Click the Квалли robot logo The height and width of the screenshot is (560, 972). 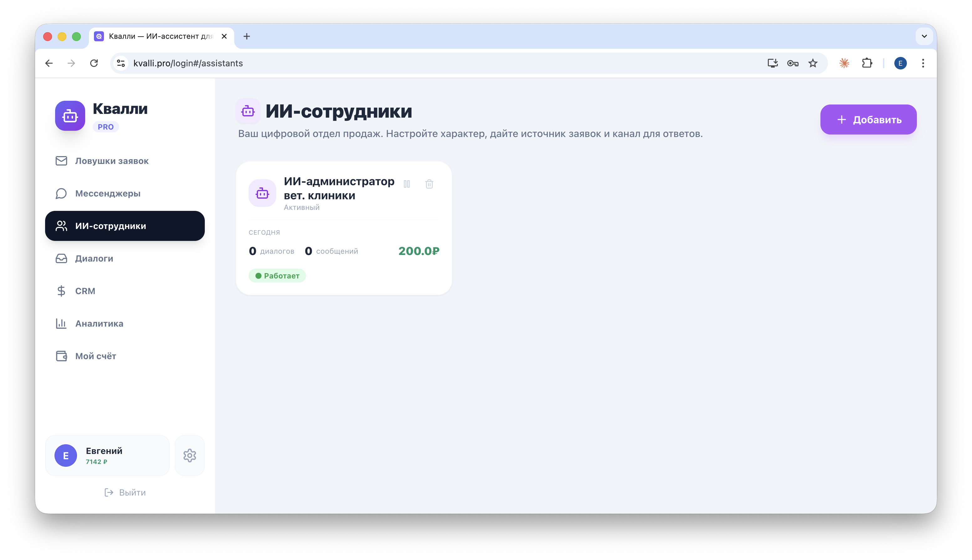coord(70,115)
